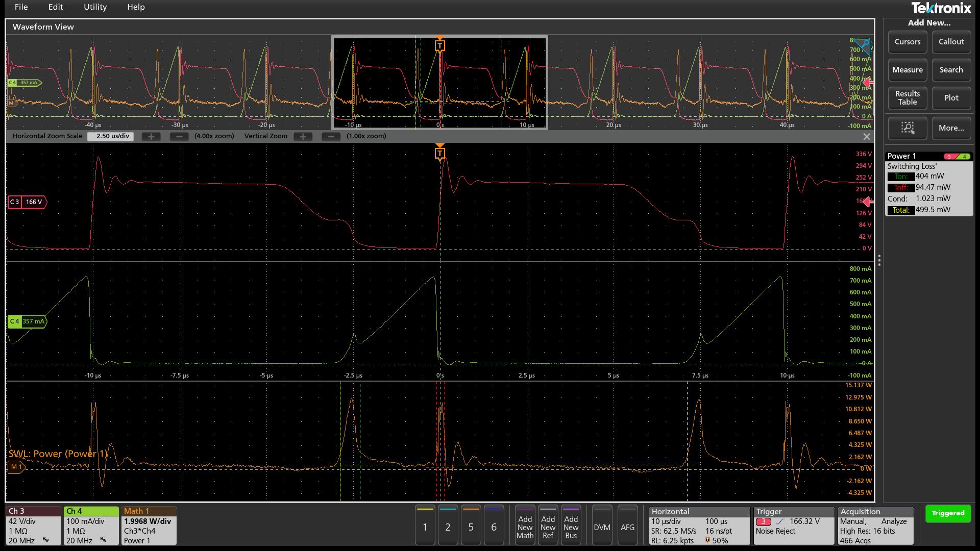
Task: Decrease vertical zoom with minus button
Action: (331, 137)
